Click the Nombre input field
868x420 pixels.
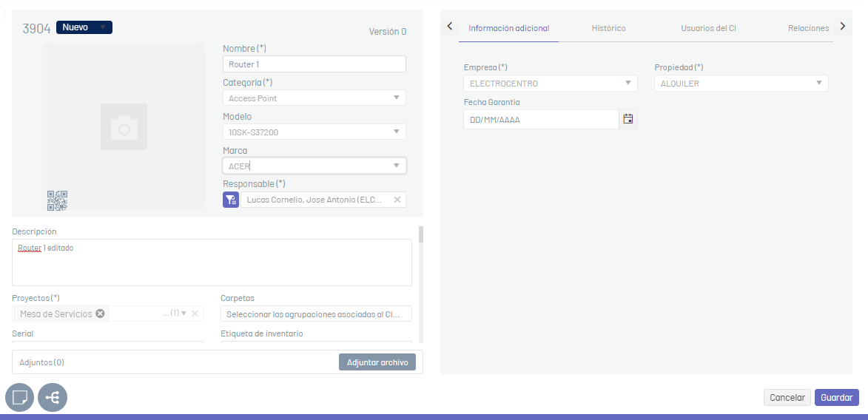(x=314, y=64)
